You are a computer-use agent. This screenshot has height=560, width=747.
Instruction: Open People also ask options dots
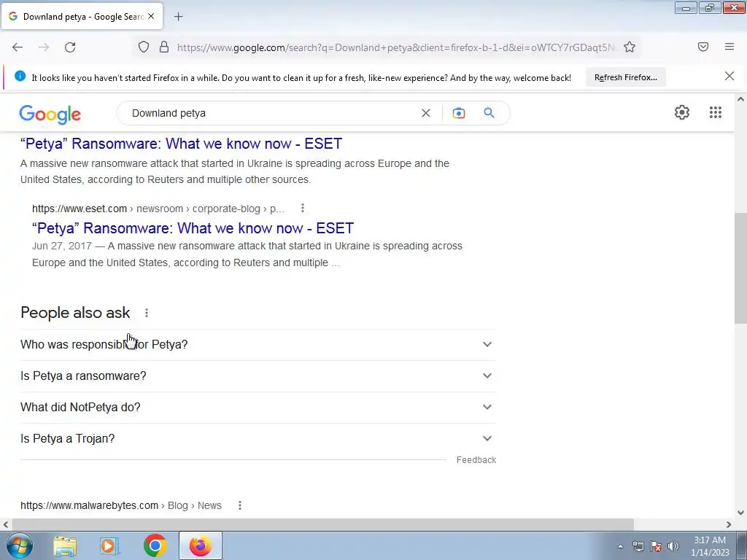coord(146,313)
